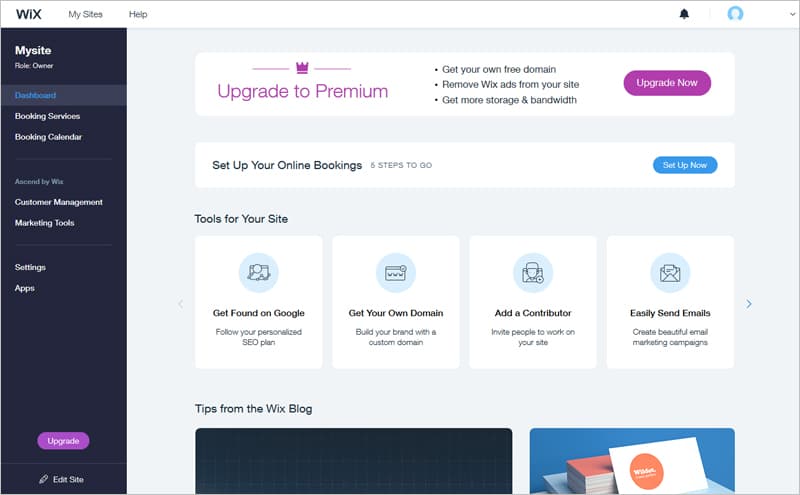Open the Easily Send Emails heading
Viewport: 800px width, 495px height.
tap(670, 313)
